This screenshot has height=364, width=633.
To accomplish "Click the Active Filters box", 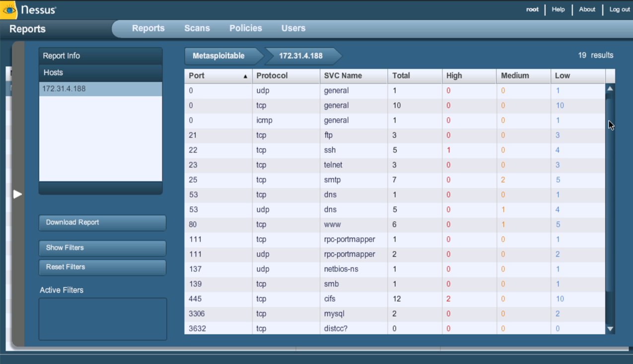I will click(103, 319).
